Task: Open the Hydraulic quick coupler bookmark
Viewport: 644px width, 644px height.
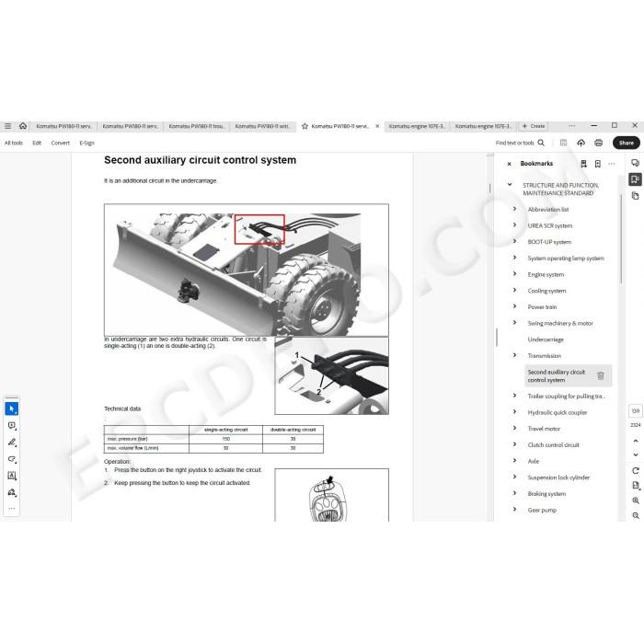Action: 558,412
